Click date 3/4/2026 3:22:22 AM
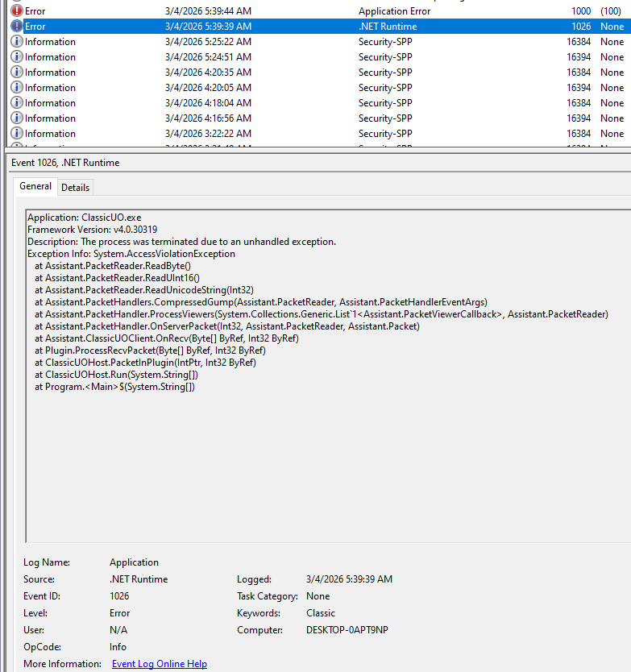631x672 pixels. [209, 134]
